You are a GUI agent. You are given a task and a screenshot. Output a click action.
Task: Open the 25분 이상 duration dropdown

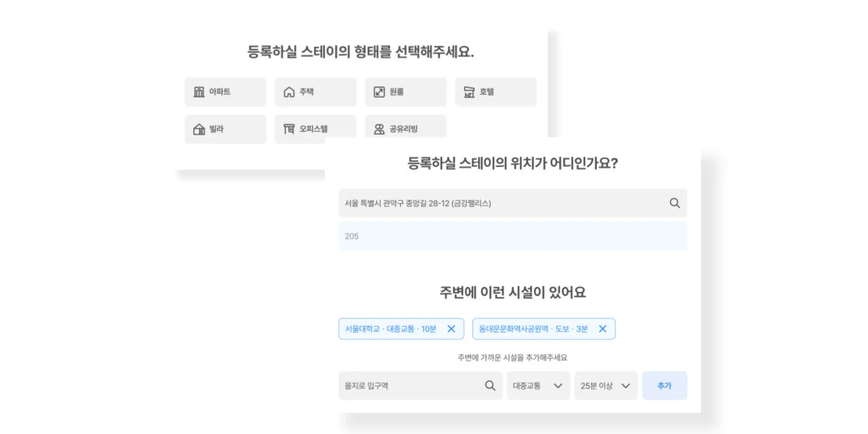pos(605,386)
